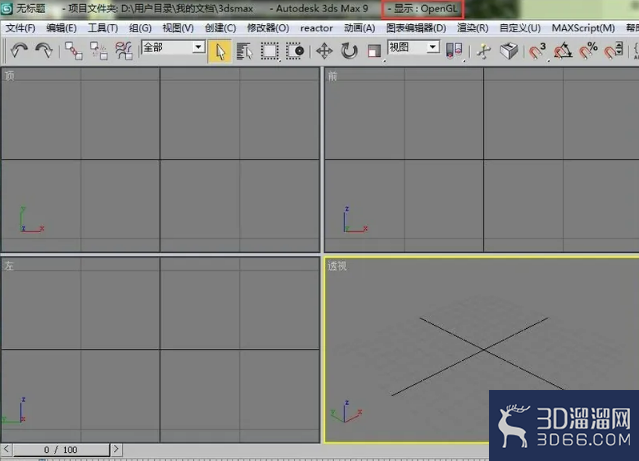Image resolution: width=639 pixels, height=461 pixels.
Task: Click the 0 / 100 time slider handle
Action: tap(61, 450)
